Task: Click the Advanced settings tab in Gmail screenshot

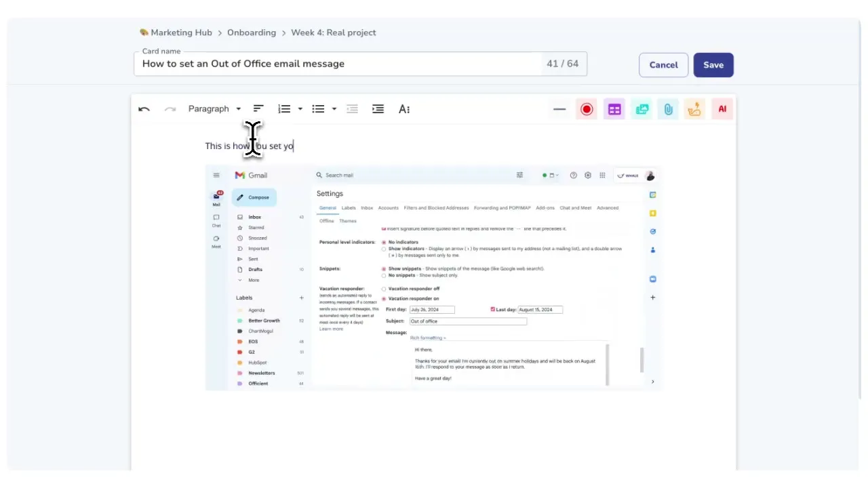Action: [608, 208]
